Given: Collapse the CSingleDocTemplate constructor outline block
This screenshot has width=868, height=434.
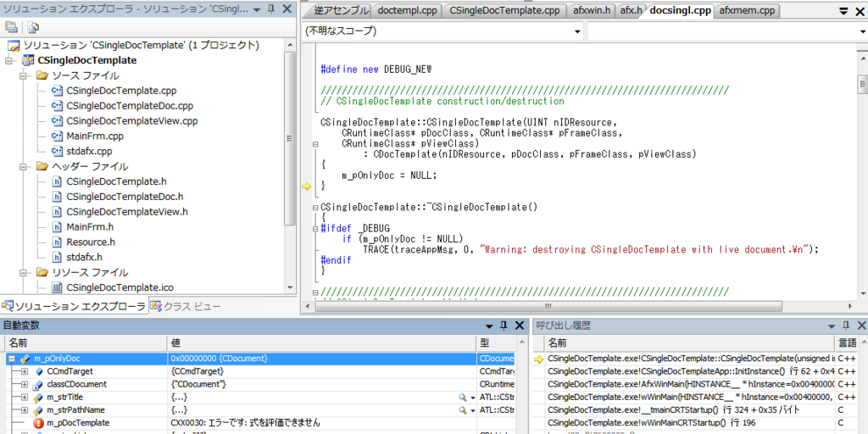Looking at the screenshot, I should [x=315, y=143].
